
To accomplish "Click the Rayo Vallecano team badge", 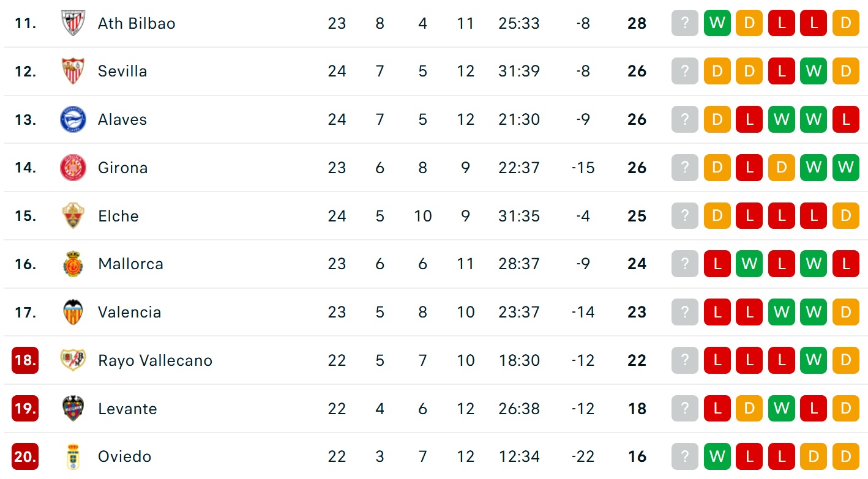I will tap(73, 360).
